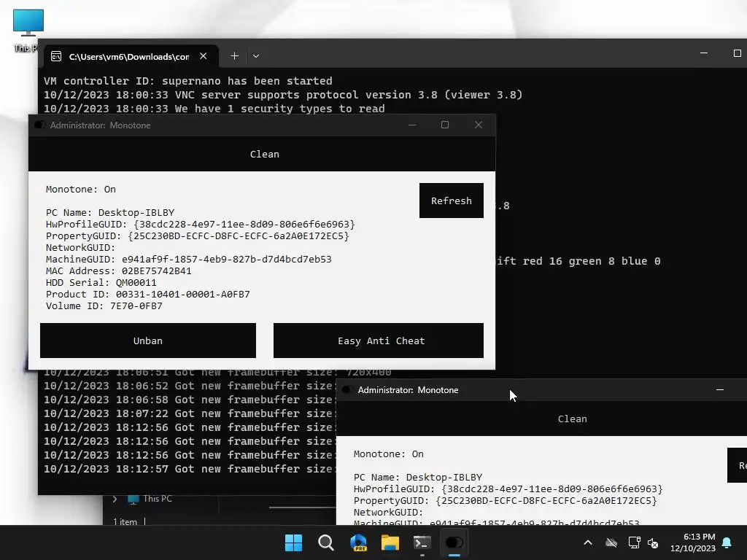Open the Windows Start menu

coord(293,542)
